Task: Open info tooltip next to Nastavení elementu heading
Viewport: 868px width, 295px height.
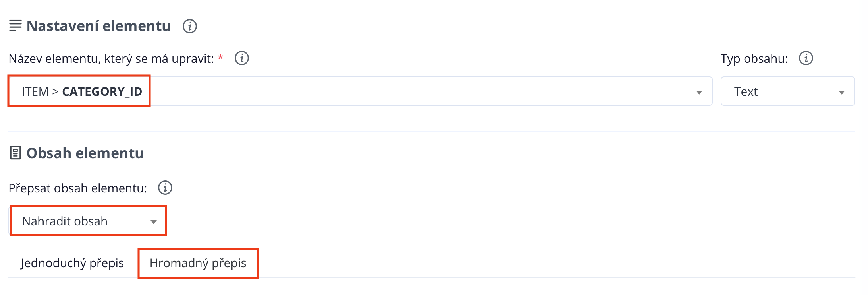Action: coord(190,26)
